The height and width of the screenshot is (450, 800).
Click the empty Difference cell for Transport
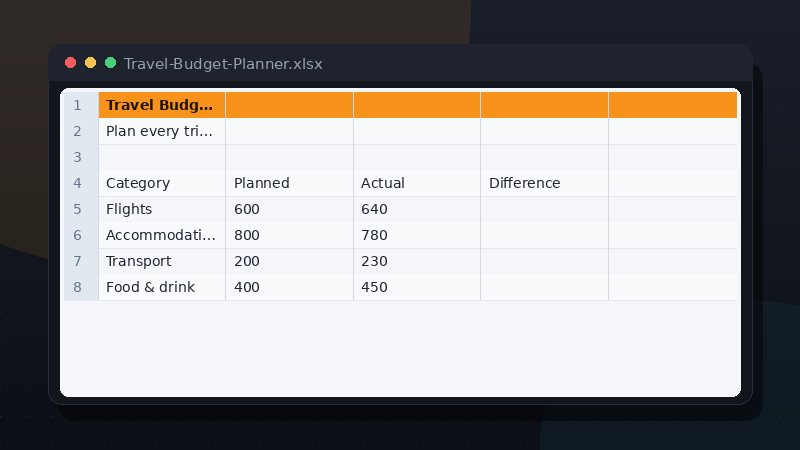544,261
